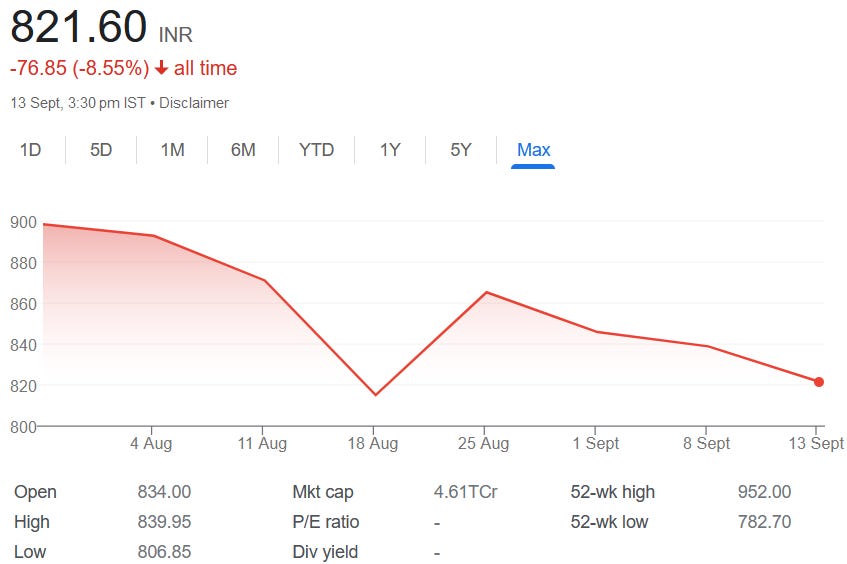847x564 pixels.
Task: Click the 13 Sept axis label
Action: 816,444
